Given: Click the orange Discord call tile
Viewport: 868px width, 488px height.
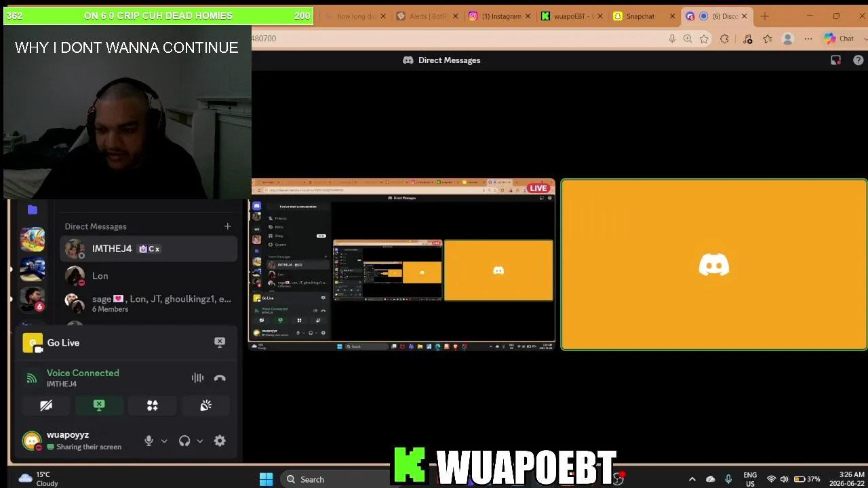Looking at the screenshot, I should (714, 264).
